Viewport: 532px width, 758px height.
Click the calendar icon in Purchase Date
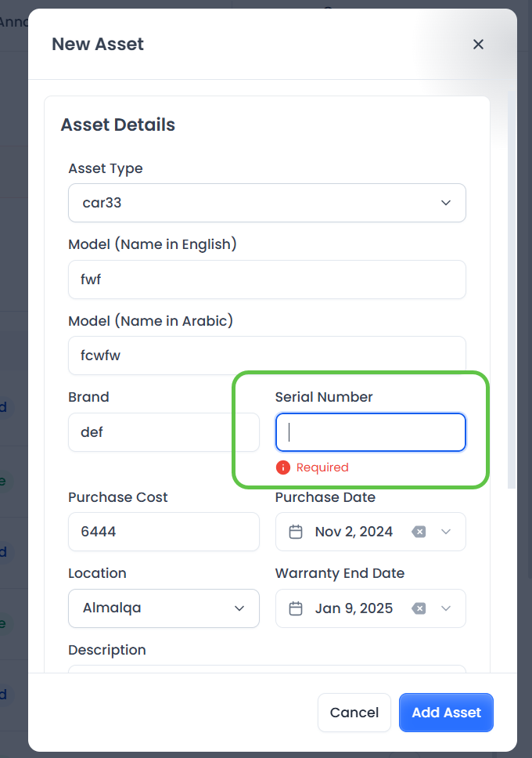(x=296, y=532)
